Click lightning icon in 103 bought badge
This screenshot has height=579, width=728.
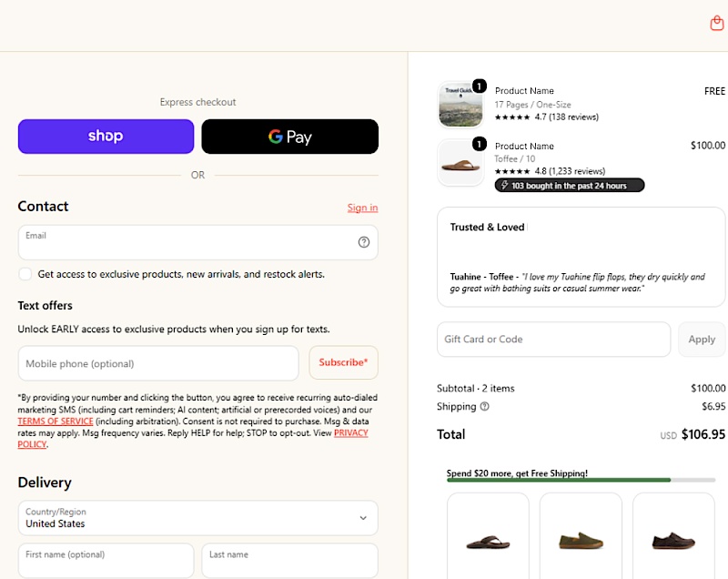click(505, 185)
